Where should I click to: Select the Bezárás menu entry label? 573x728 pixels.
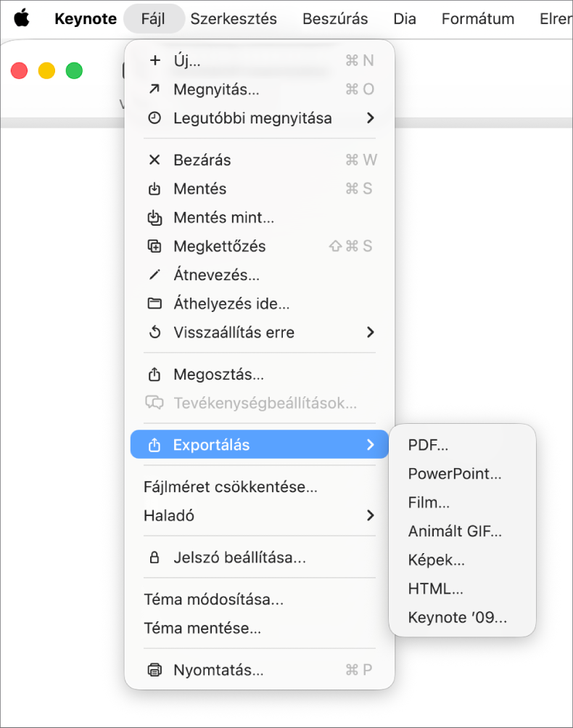(x=202, y=160)
